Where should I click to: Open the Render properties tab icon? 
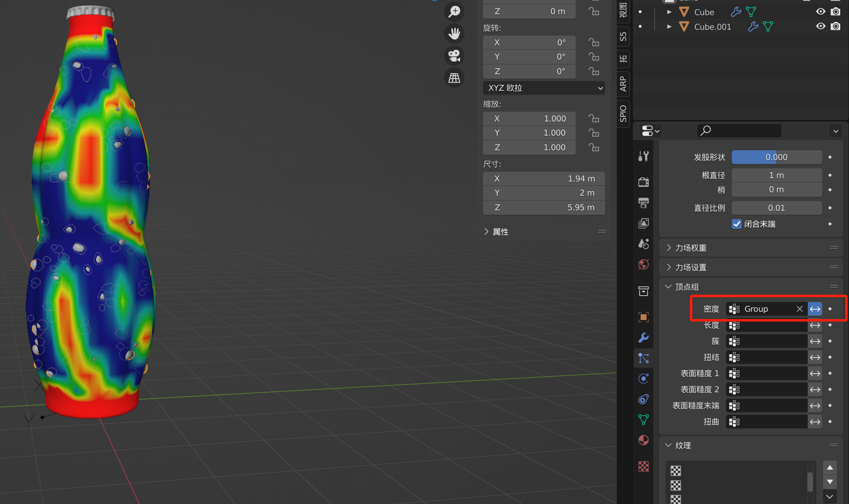tap(644, 182)
